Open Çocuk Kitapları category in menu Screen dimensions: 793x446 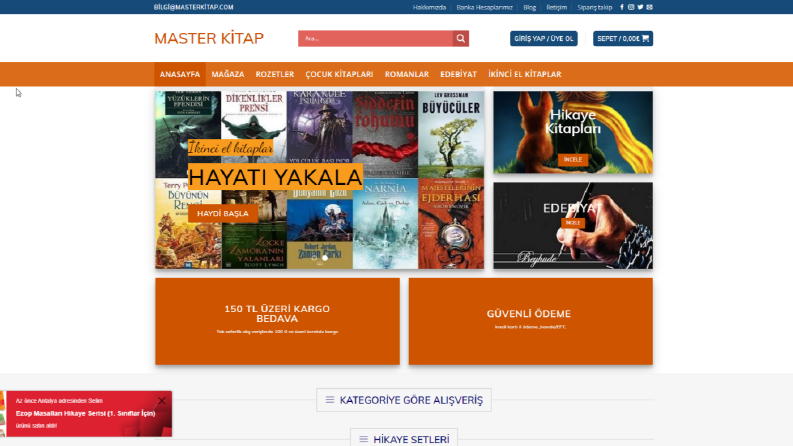coord(339,74)
